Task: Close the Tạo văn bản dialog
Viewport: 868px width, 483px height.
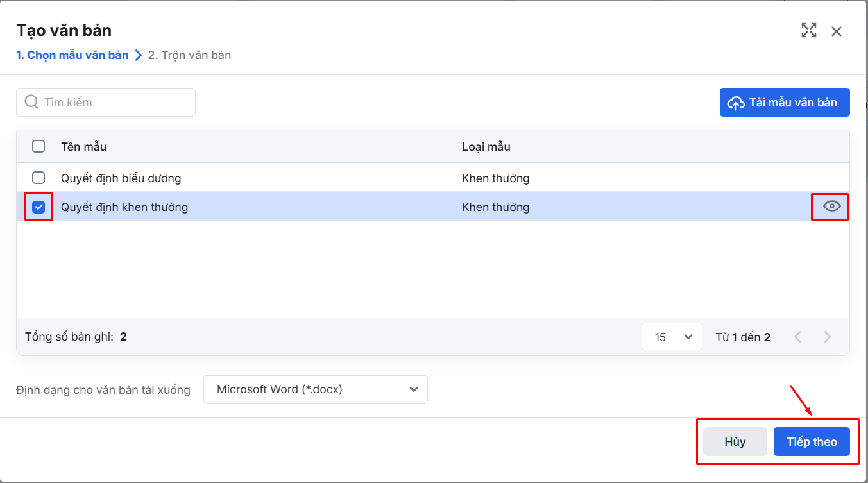Action: (836, 31)
